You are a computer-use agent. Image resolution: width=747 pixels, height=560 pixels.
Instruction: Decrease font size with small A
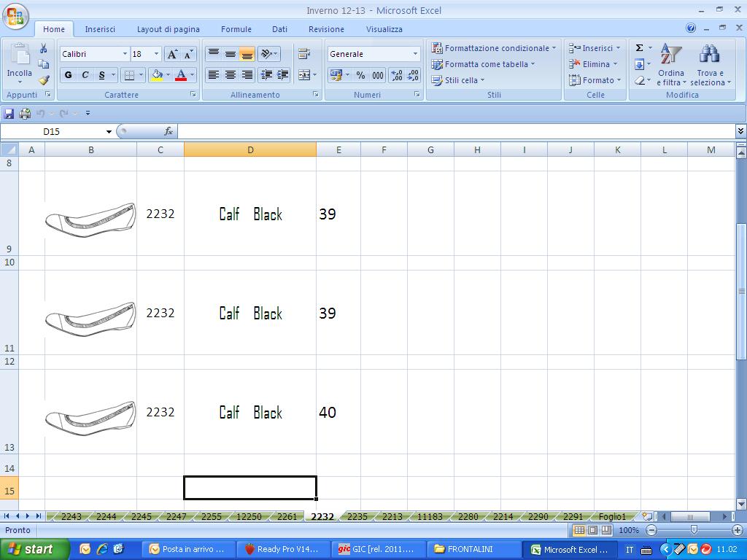pos(188,54)
